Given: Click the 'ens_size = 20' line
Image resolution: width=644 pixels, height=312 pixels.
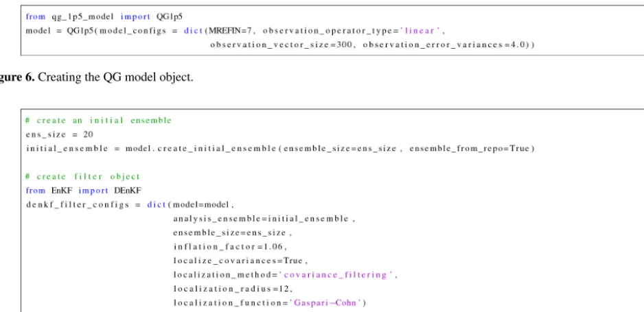Looking at the screenshot, I should 60,134.
